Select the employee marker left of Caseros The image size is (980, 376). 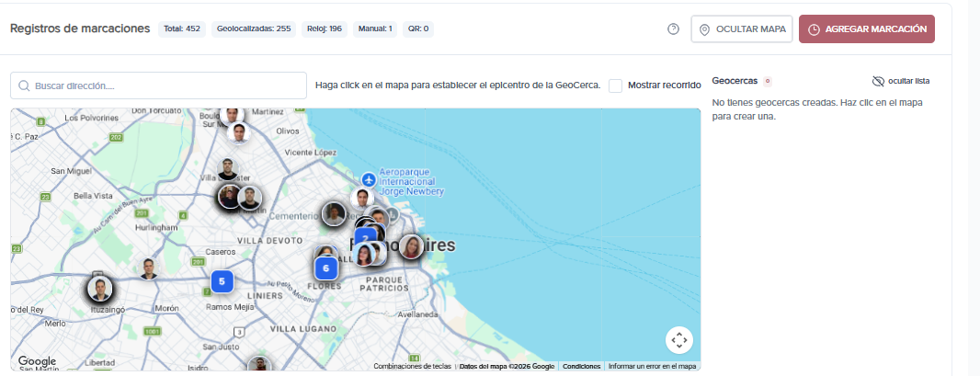point(149,268)
